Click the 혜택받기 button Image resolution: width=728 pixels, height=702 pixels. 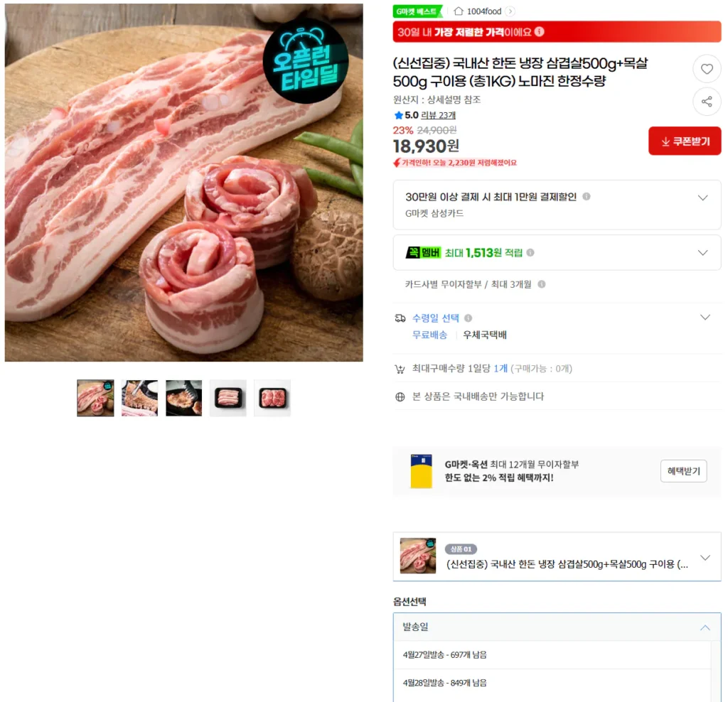683,471
